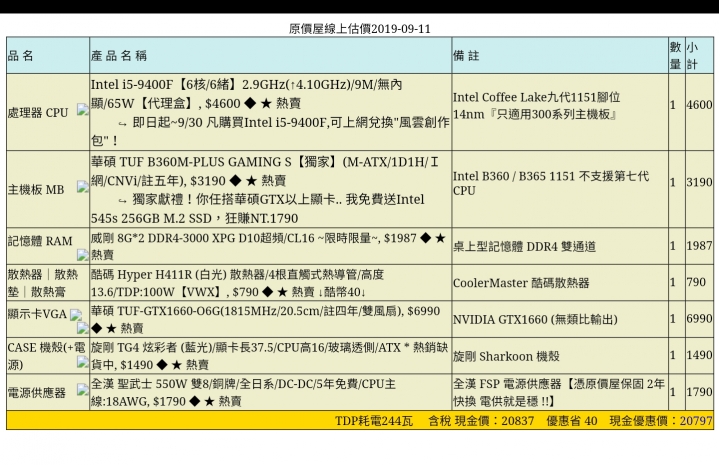Click the broken image icon in CASE 機殼 cell
Screen dimensions: 720x465
(83, 363)
